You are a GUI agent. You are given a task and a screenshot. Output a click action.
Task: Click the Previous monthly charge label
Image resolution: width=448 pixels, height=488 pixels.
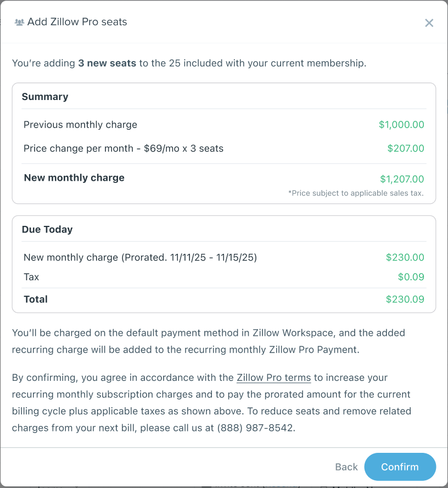(x=80, y=125)
